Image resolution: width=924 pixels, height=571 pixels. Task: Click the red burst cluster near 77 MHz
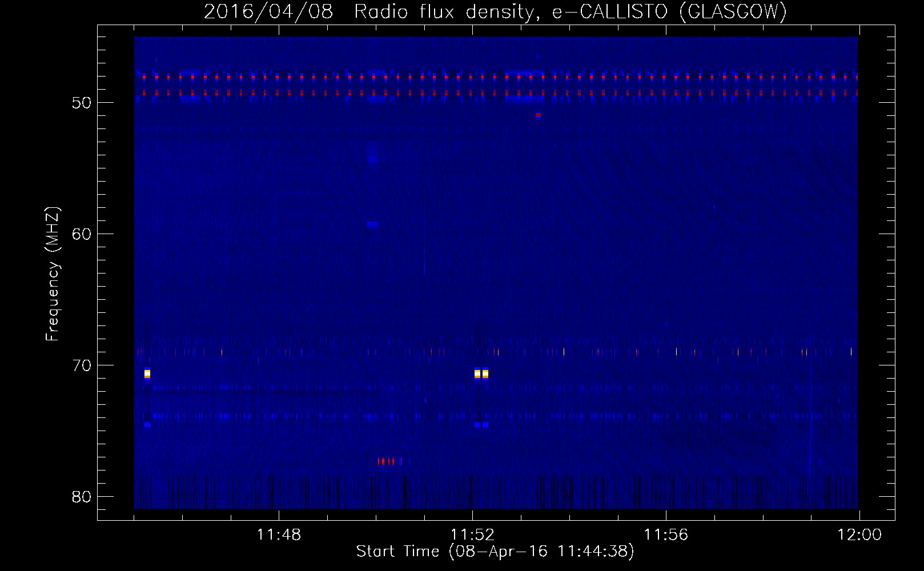click(x=390, y=461)
